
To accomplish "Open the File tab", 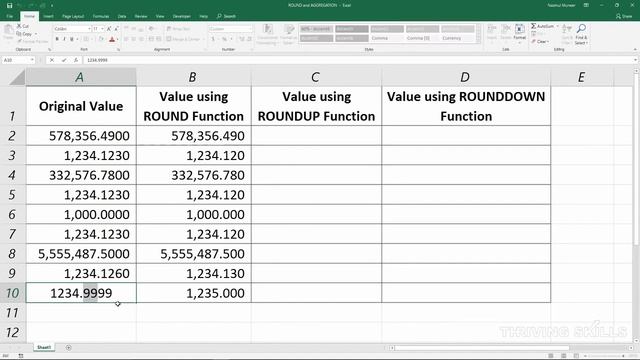I will click(x=10, y=16).
